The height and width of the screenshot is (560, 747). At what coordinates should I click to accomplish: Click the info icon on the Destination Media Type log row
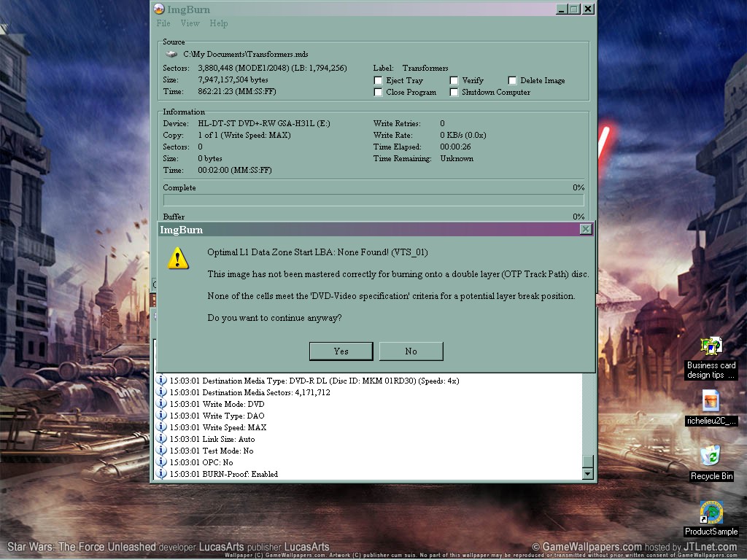coord(161,380)
